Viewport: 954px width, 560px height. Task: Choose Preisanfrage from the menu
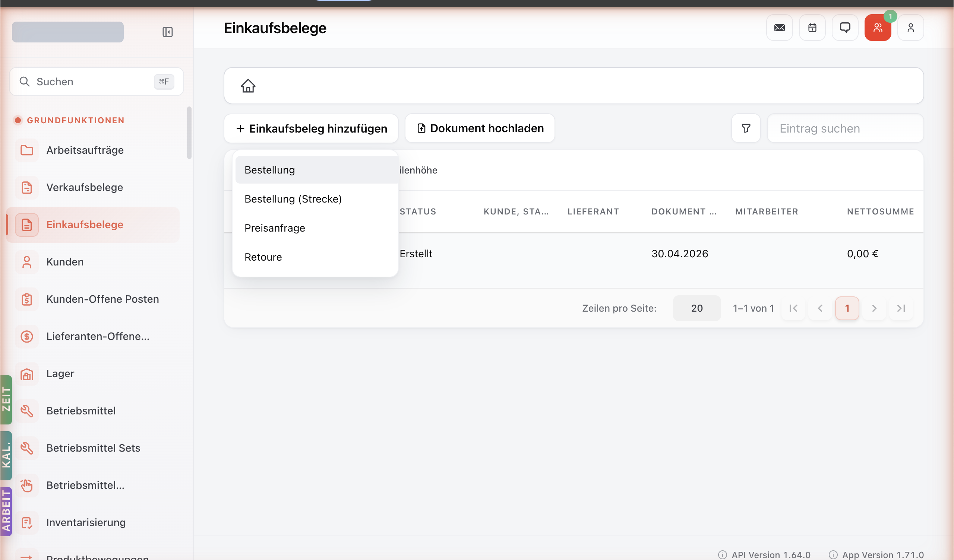pyautogui.click(x=316, y=228)
